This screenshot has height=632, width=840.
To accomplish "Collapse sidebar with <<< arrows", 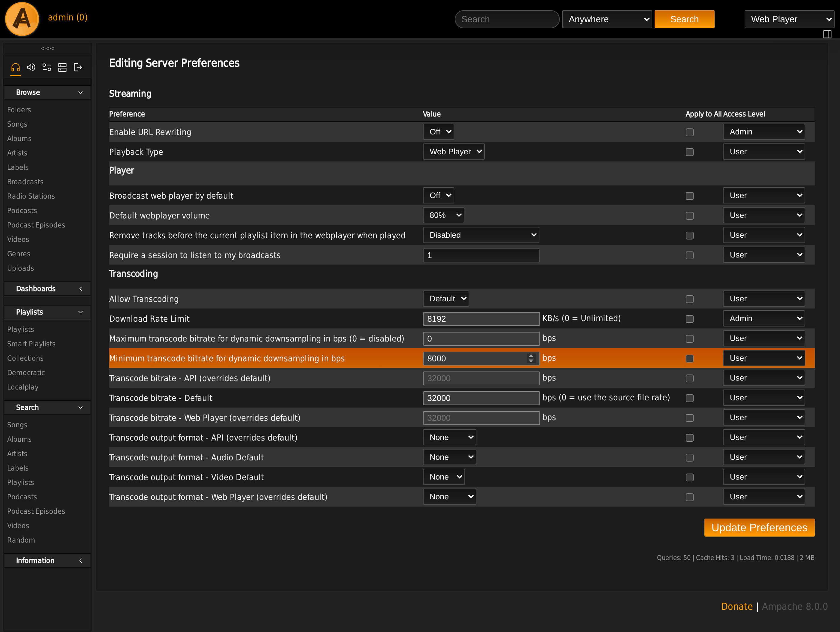I will pyautogui.click(x=47, y=48).
